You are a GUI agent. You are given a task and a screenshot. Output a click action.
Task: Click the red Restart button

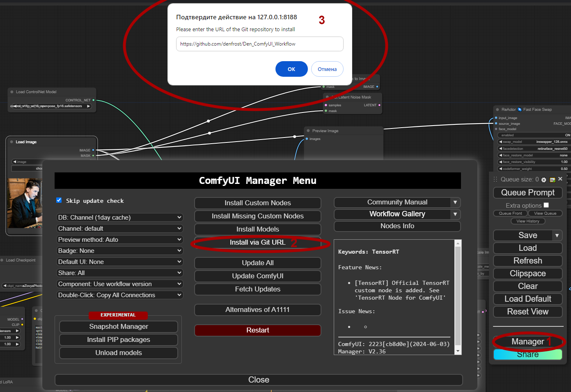(258, 330)
